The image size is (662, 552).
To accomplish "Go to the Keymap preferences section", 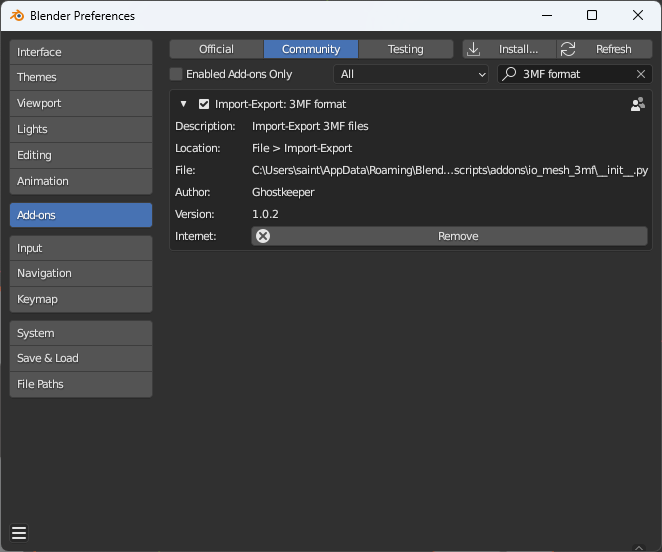I will tap(81, 299).
